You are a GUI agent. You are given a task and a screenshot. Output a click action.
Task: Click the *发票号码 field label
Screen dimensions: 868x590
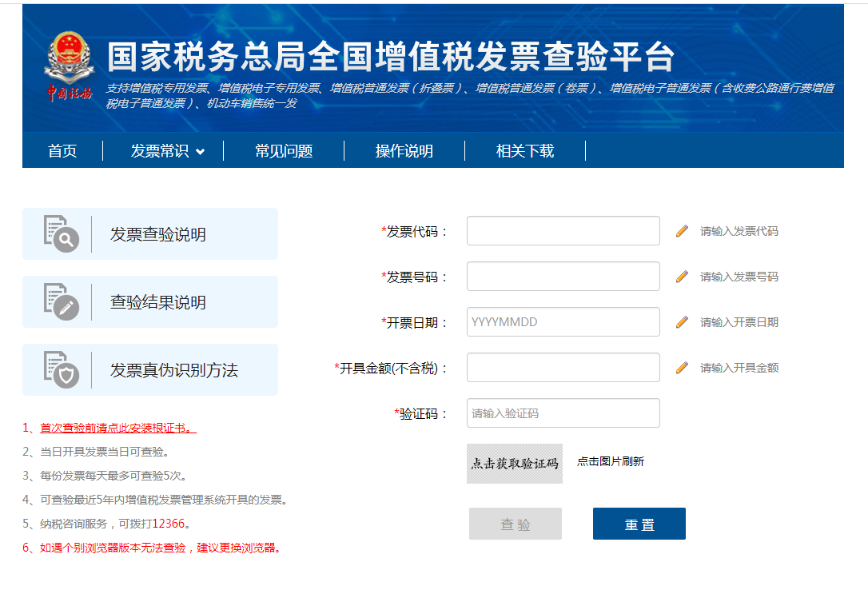pos(414,277)
